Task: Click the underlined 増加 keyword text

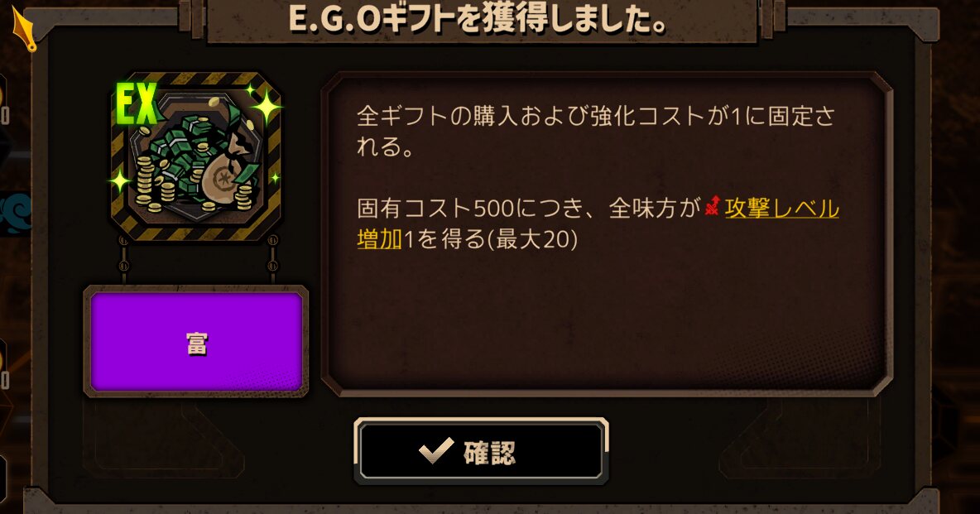Action: [379, 238]
